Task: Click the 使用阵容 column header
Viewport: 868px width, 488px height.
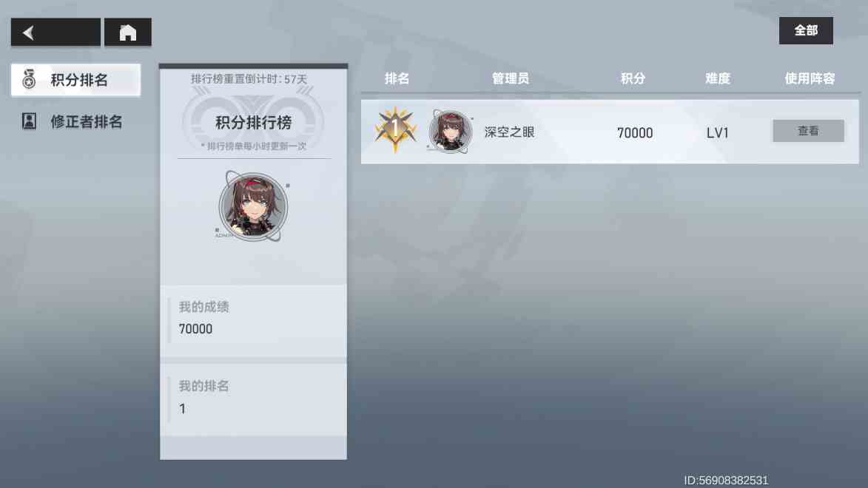Action: click(810, 78)
